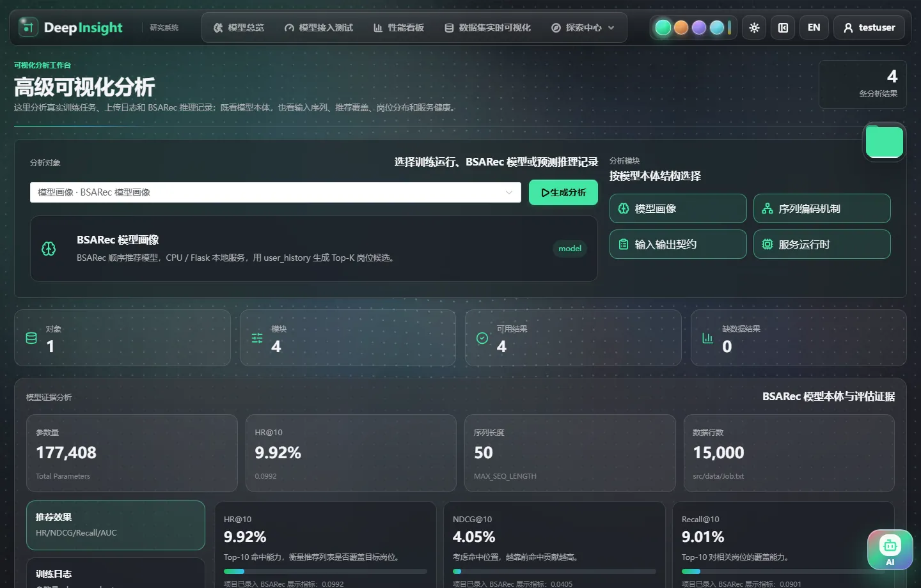
Task: Click the brain icon on BSARec card
Action: (x=49, y=249)
